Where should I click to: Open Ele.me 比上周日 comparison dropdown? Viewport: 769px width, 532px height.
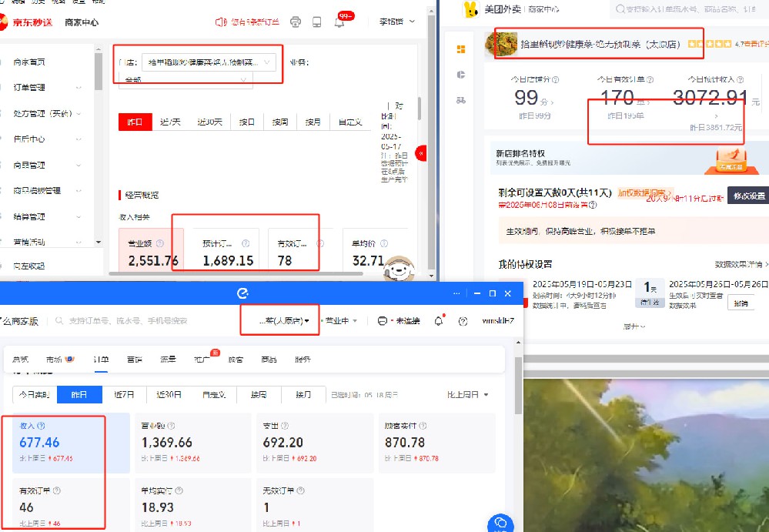[x=467, y=395]
